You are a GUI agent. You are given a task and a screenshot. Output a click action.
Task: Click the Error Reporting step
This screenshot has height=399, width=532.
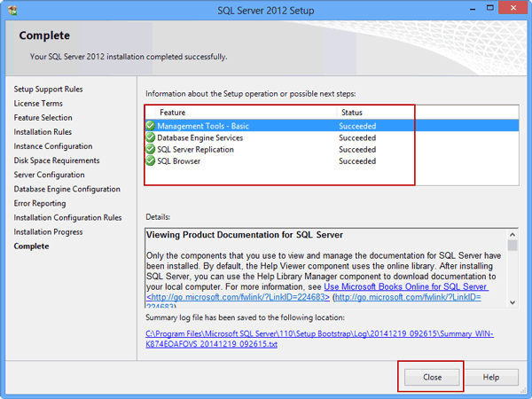(x=40, y=203)
